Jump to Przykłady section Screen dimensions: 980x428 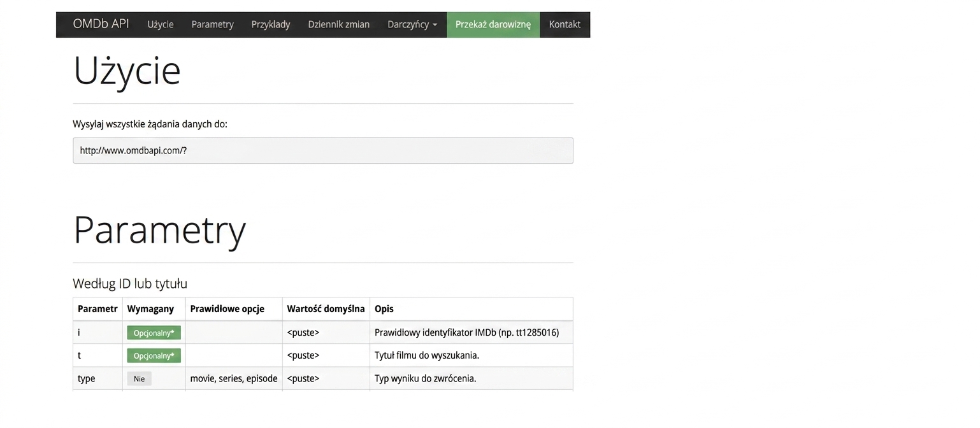[x=271, y=24]
